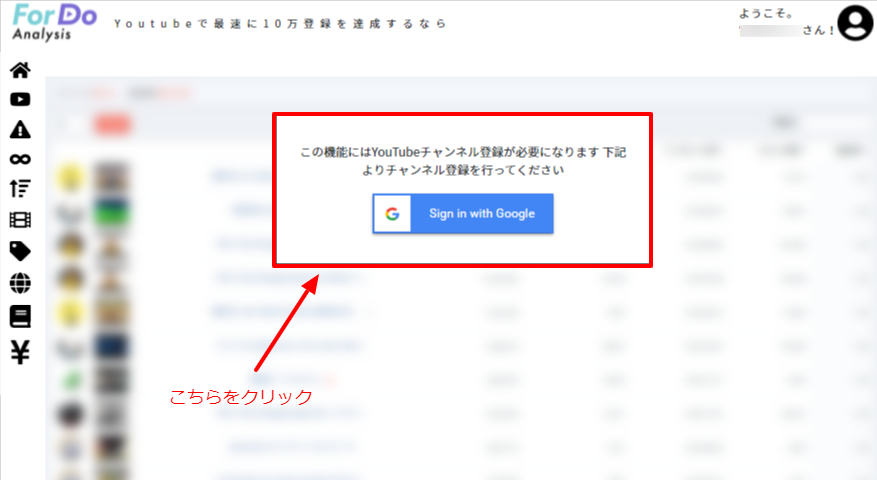Open the YouTube play icon in sidebar
The height and width of the screenshot is (480, 877).
click(20, 100)
